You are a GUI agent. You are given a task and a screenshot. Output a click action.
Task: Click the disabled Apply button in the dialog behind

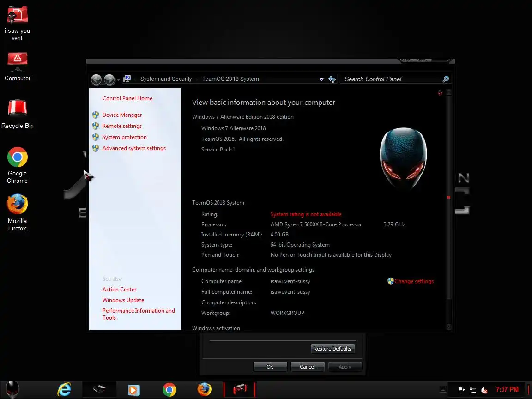(x=345, y=367)
